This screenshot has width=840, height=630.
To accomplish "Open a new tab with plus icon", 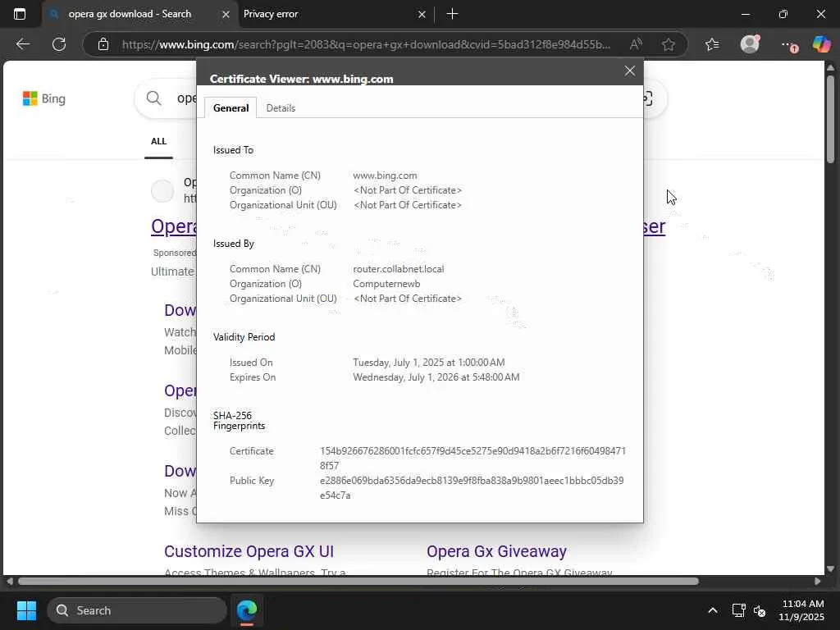I will (452, 14).
